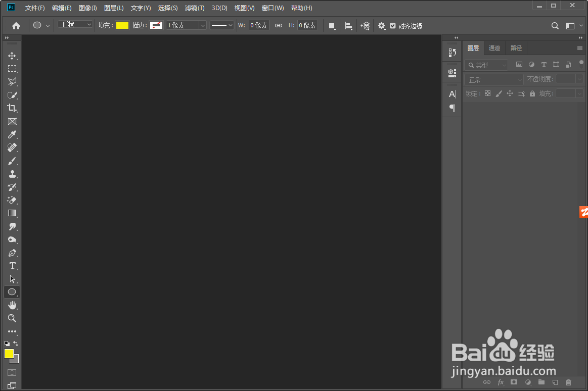Viewport: 588px width, 391px height.
Task: Toggle pixel layer filter in Layers panel
Action: 519,65
